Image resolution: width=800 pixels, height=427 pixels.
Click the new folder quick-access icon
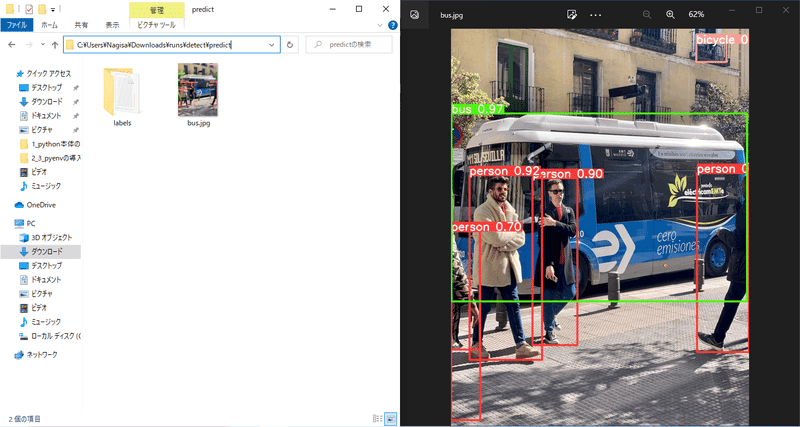tap(43, 9)
